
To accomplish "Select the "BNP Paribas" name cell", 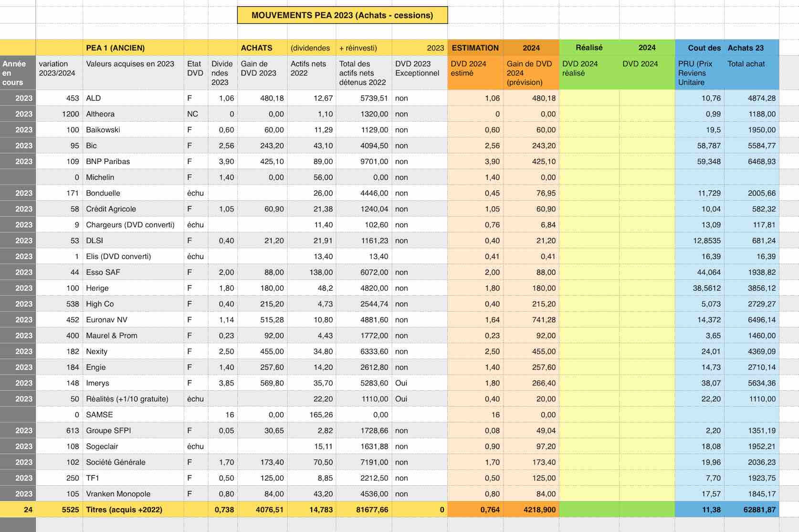I will [133, 161].
